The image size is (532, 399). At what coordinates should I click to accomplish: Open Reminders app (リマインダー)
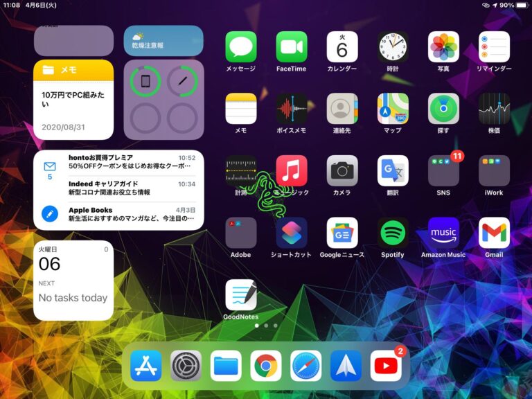[494, 47]
